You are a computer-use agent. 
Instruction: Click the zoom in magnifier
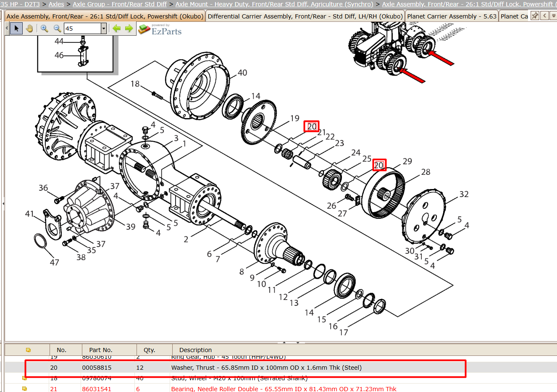tap(44, 29)
